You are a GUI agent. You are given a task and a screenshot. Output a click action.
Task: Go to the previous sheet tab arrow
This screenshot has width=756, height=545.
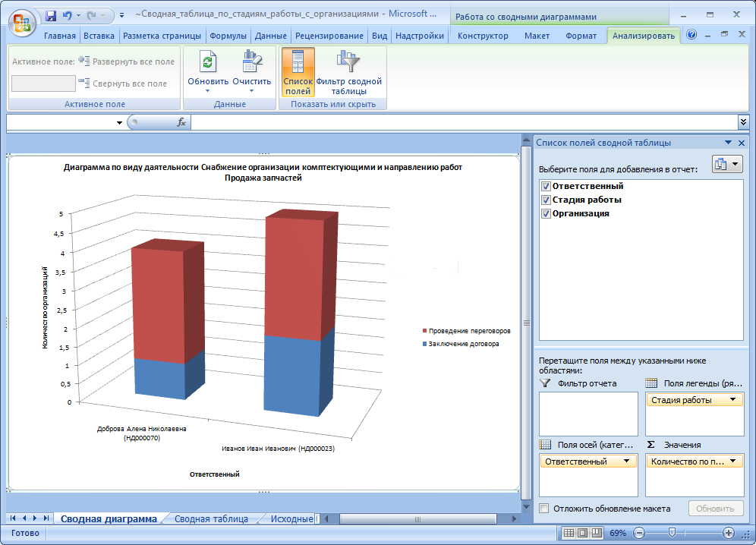tap(24, 518)
